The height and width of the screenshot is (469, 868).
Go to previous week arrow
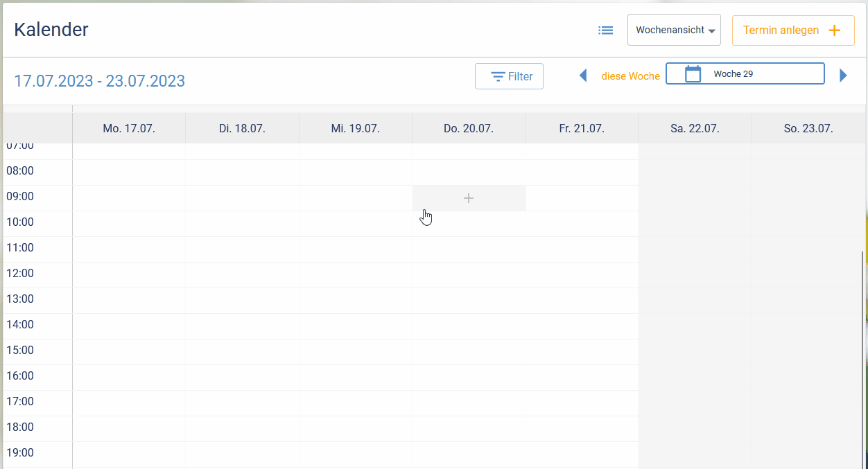point(583,76)
